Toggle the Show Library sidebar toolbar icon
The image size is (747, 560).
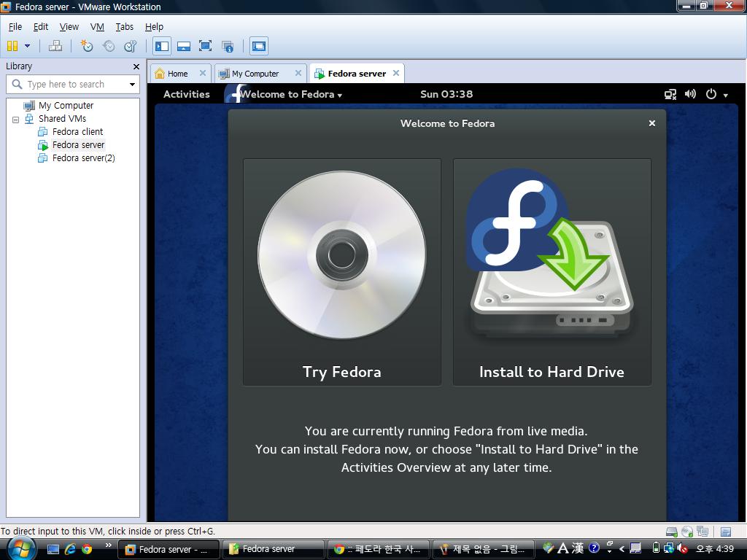click(162, 46)
